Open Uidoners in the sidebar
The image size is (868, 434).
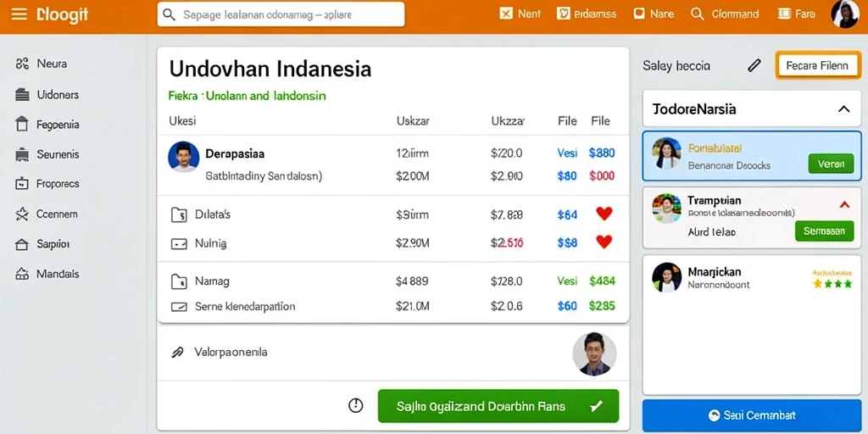47,95
